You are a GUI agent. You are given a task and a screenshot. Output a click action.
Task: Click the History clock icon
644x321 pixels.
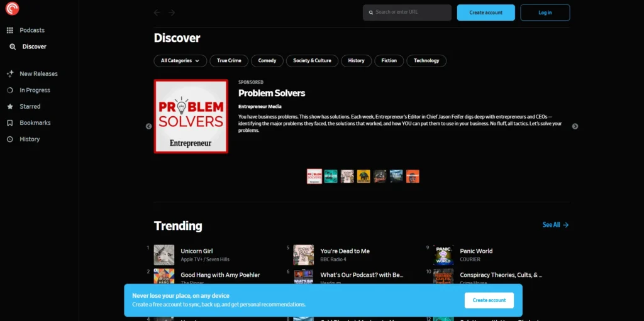click(x=10, y=139)
